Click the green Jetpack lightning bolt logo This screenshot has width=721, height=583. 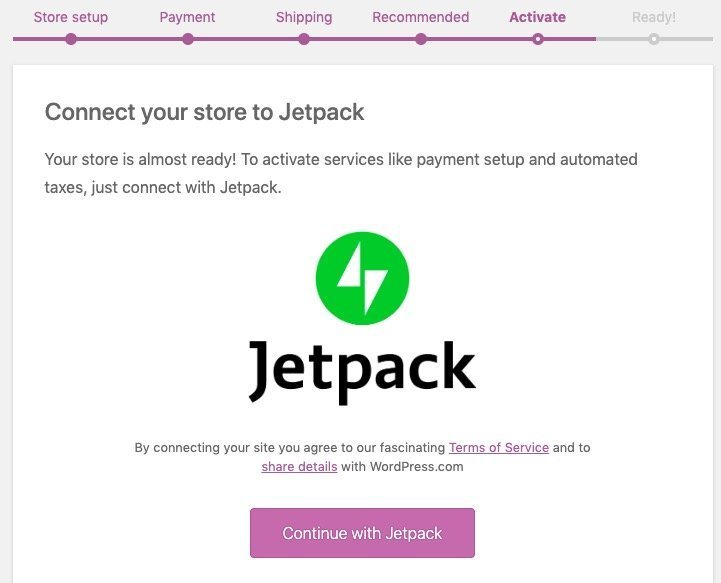[x=362, y=278]
